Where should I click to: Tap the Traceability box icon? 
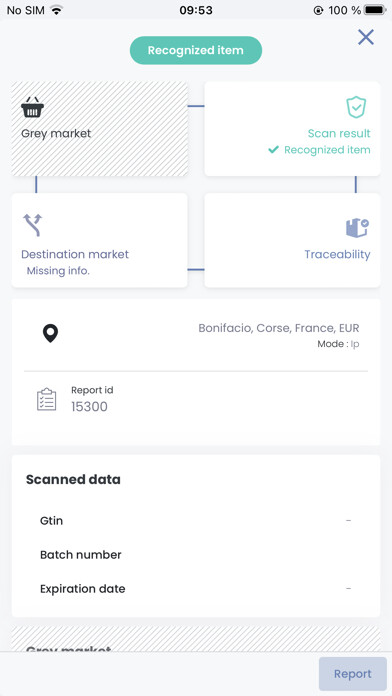357,228
